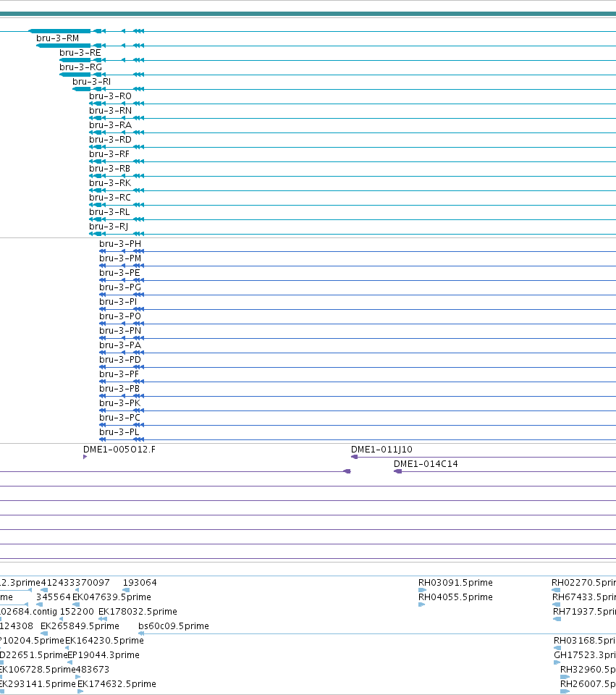616x695 pixels.
Task: Select the bru-3-RE transcript label
Action: coord(80,53)
